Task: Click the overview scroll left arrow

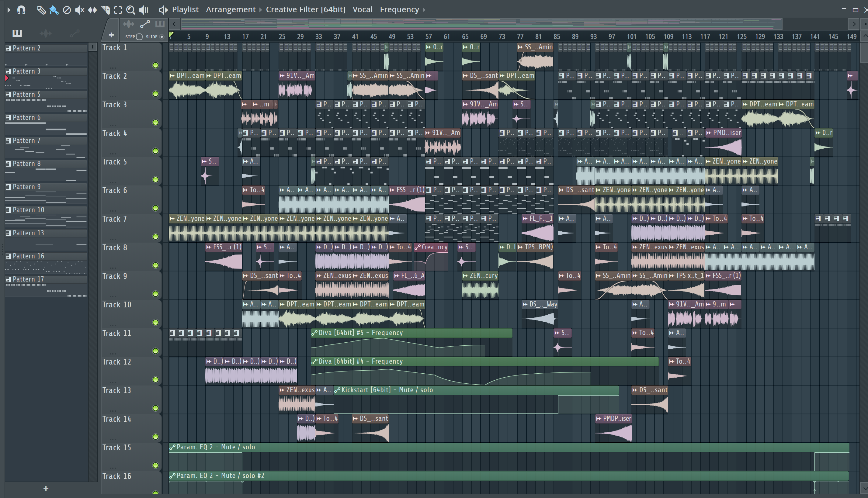Action: click(x=174, y=24)
